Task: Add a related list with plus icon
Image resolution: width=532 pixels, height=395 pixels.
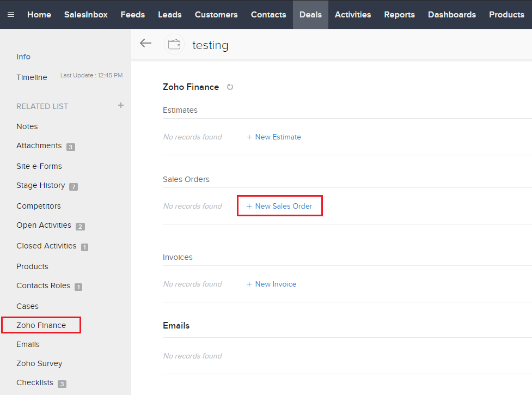Action: pyautogui.click(x=121, y=105)
